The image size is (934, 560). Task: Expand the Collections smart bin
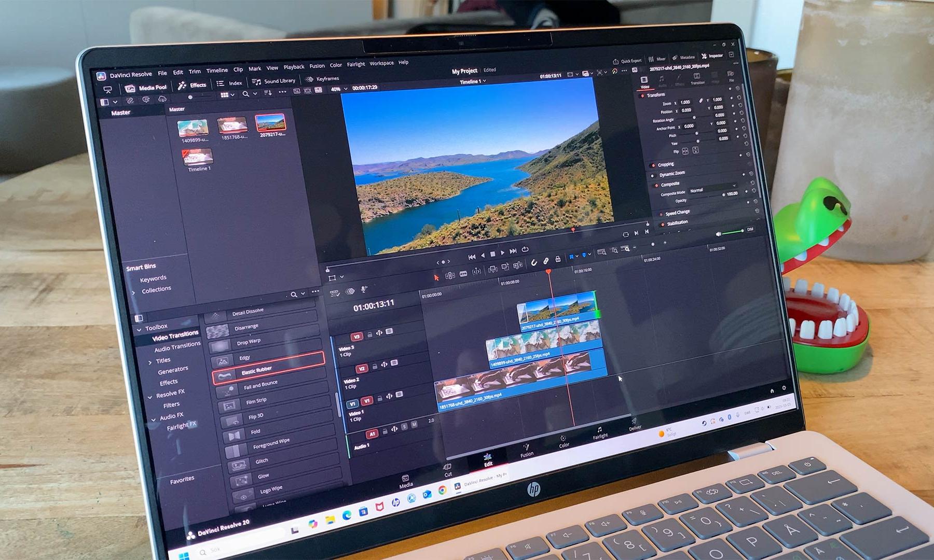click(x=133, y=292)
